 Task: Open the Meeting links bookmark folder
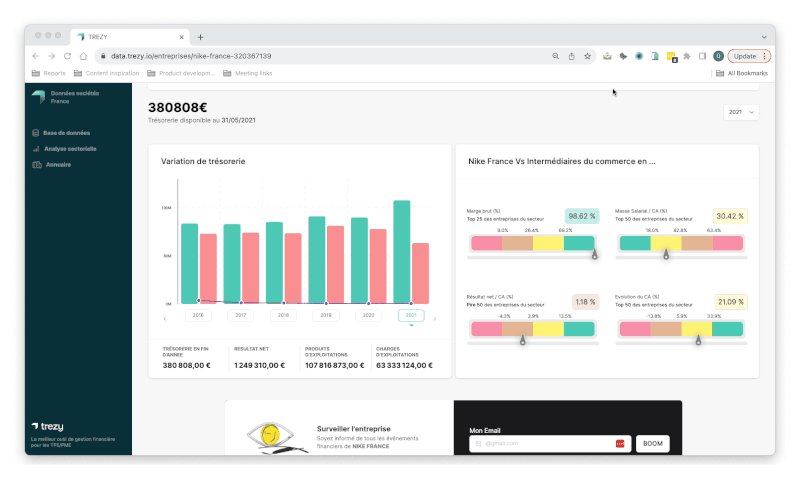click(248, 73)
